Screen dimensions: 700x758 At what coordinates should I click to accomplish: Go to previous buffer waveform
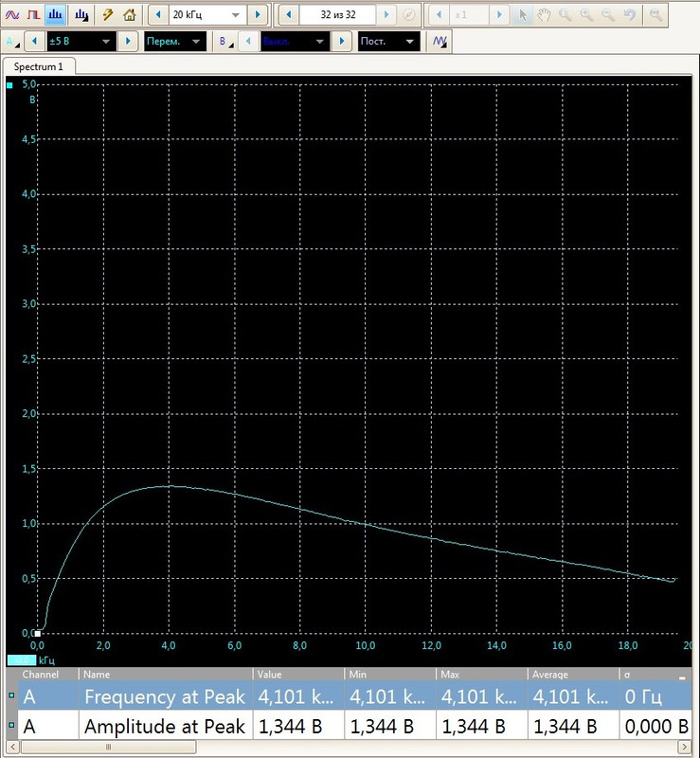coord(289,15)
